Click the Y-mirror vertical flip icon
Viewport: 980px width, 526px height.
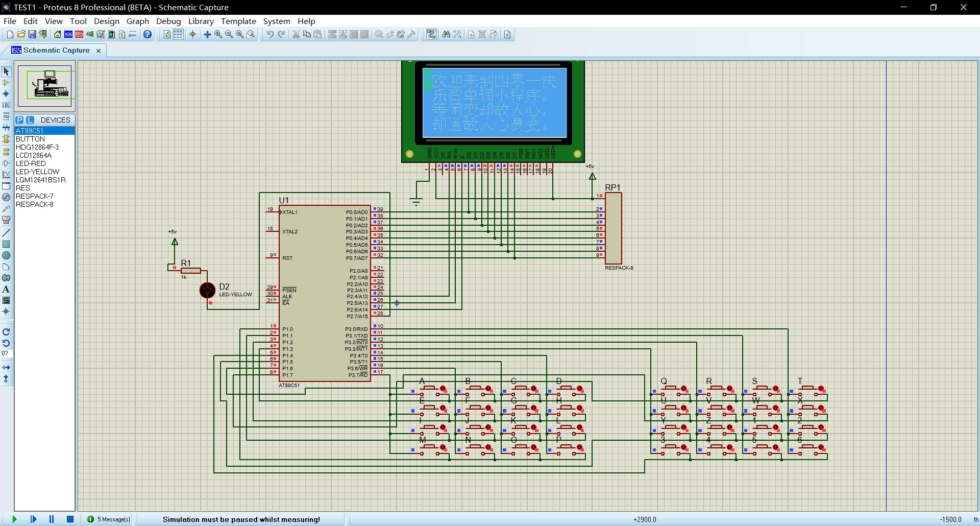(x=6, y=378)
